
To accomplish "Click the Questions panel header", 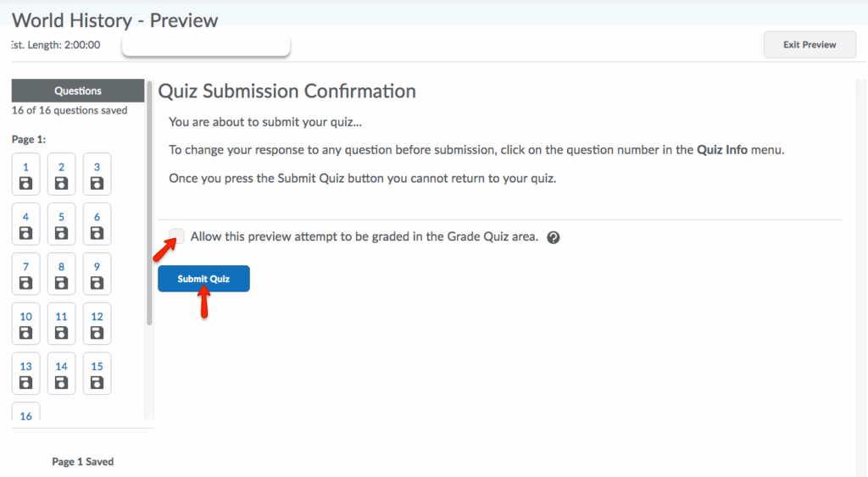I will [x=78, y=91].
